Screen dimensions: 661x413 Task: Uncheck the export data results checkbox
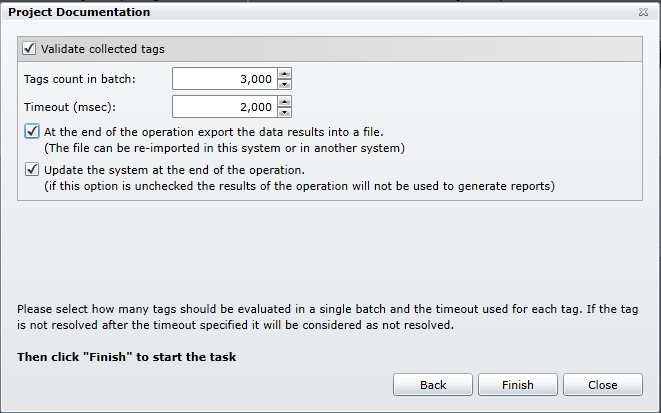point(34,131)
